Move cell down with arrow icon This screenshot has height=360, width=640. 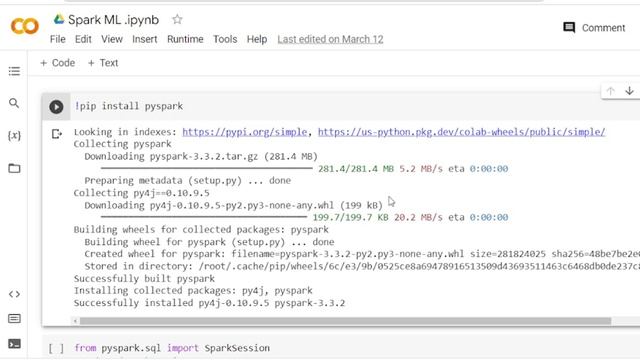(629, 91)
